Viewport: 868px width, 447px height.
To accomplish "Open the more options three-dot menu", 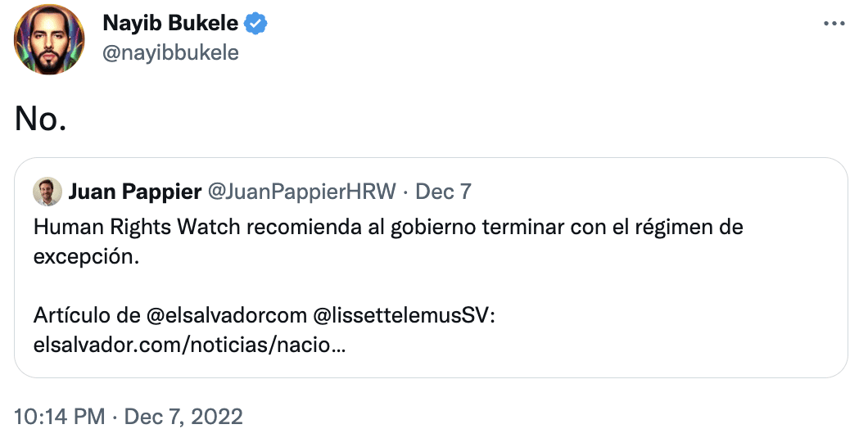I will coord(834,24).
